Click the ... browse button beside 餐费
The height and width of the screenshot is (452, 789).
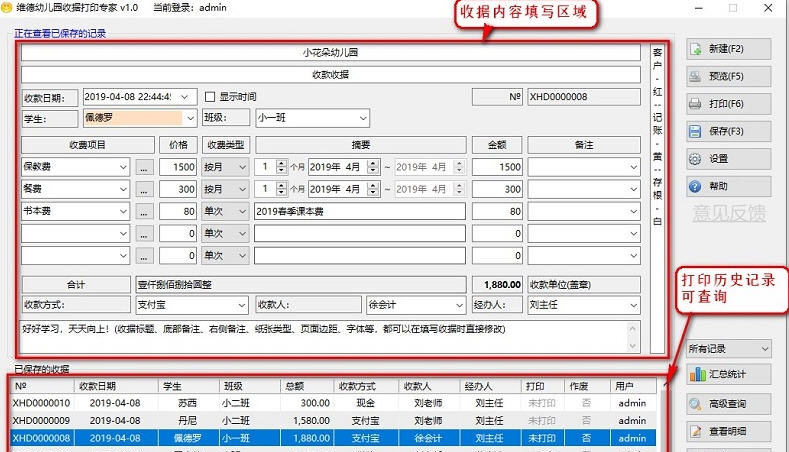144,189
